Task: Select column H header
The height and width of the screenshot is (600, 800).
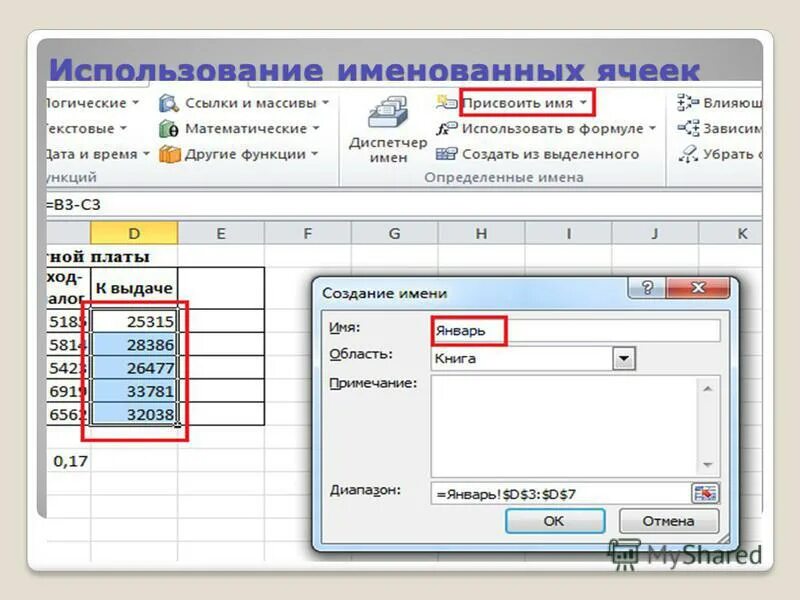Action: coord(481,233)
